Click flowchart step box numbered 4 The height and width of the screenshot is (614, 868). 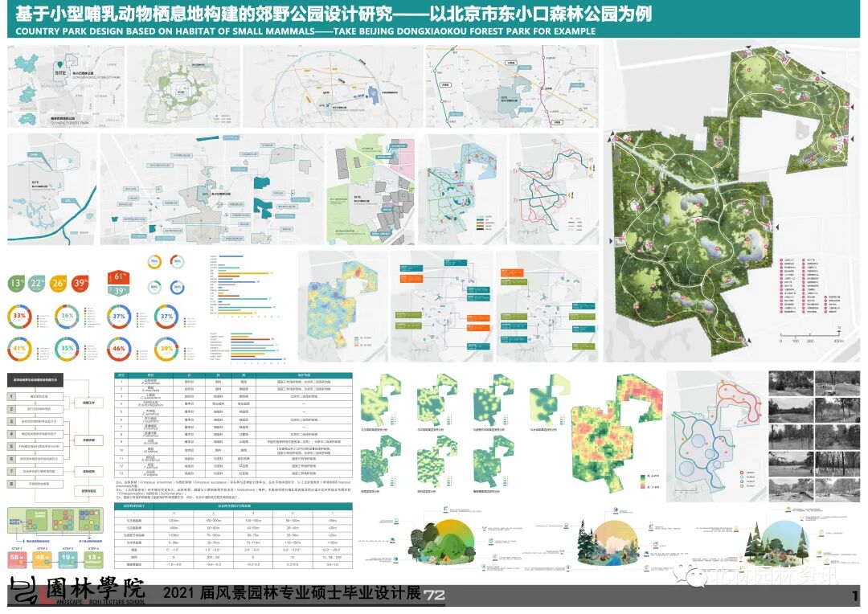(x=35, y=434)
